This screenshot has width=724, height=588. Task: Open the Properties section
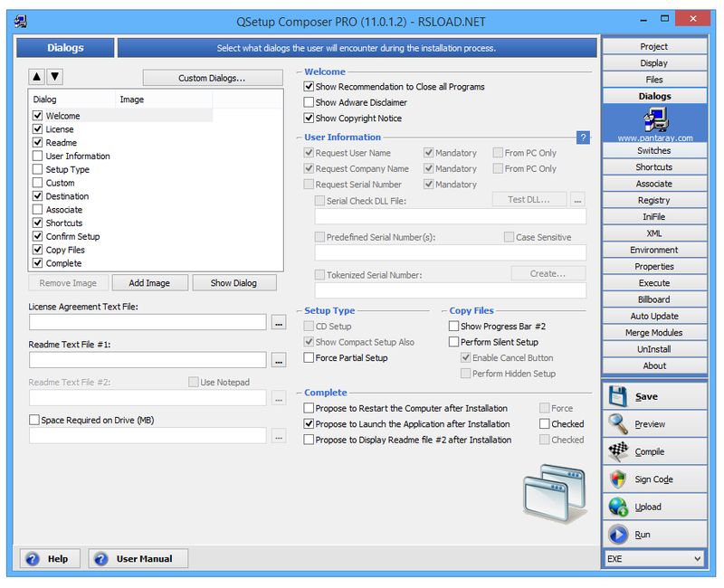(654, 267)
